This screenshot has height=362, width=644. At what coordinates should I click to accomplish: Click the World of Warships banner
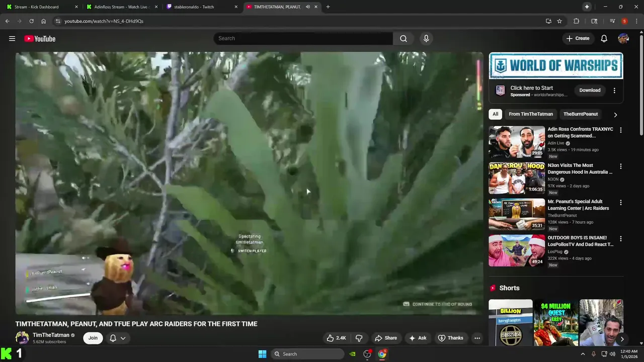click(556, 66)
